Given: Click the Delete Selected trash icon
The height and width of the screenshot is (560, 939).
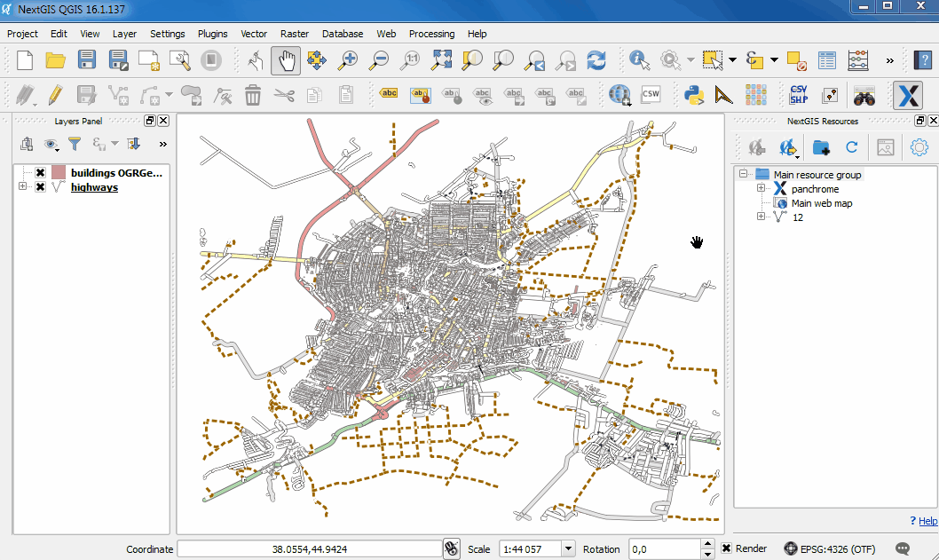Looking at the screenshot, I should tap(254, 95).
